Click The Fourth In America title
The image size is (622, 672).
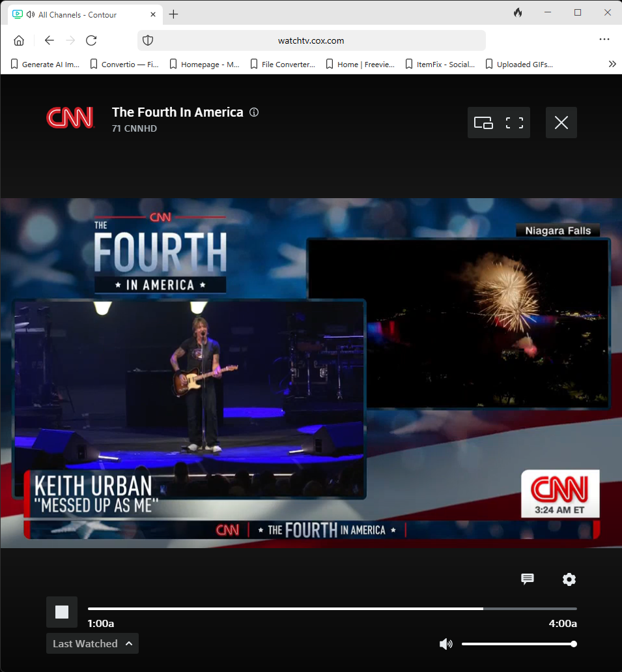[x=177, y=112]
